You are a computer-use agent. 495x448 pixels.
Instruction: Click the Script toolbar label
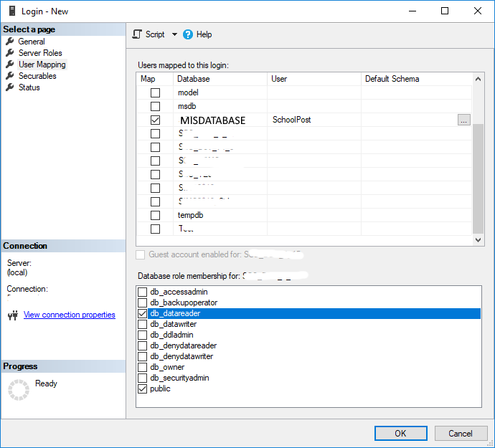[x=155, y=34]
